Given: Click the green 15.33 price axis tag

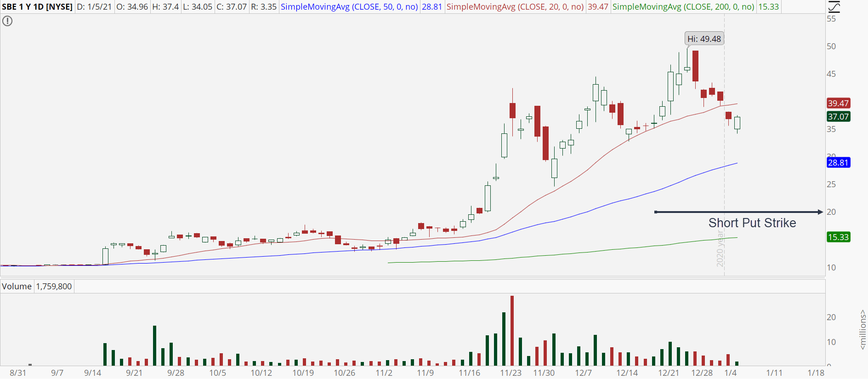Looking at the screenshot, I should [x=838, y=237].
